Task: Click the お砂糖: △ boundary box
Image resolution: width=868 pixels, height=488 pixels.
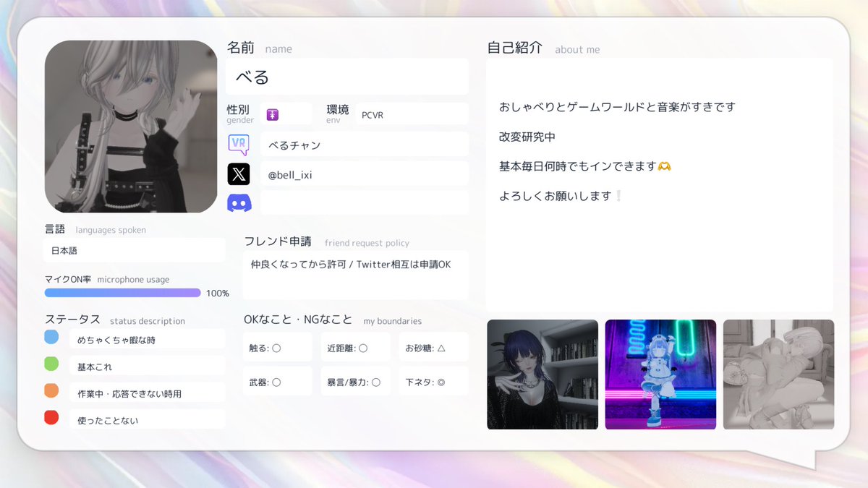Action: (x=434, y=348)
